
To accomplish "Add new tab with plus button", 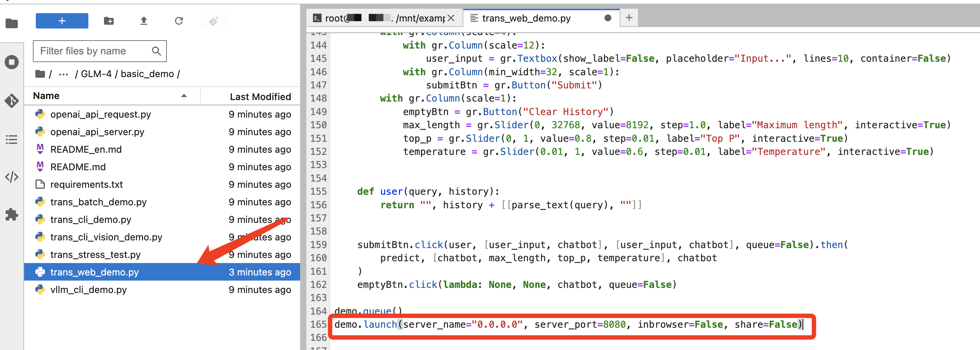I will point(629,18).
